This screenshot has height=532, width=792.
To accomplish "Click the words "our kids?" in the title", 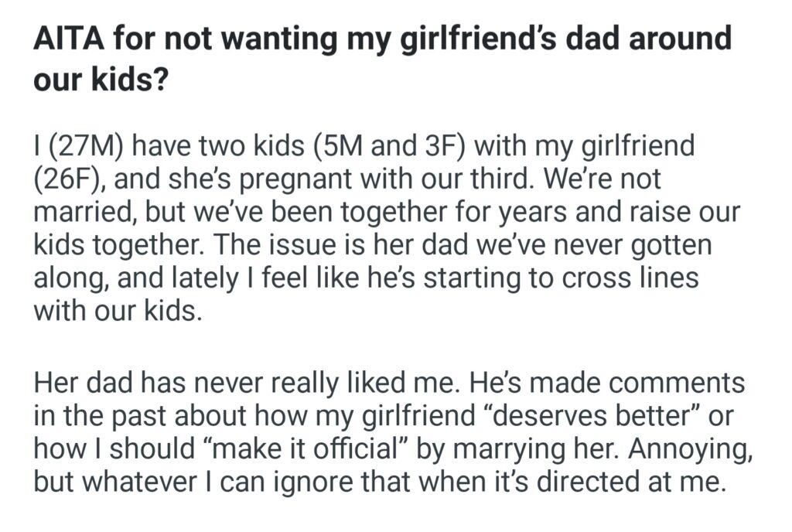I will (101, 81).
